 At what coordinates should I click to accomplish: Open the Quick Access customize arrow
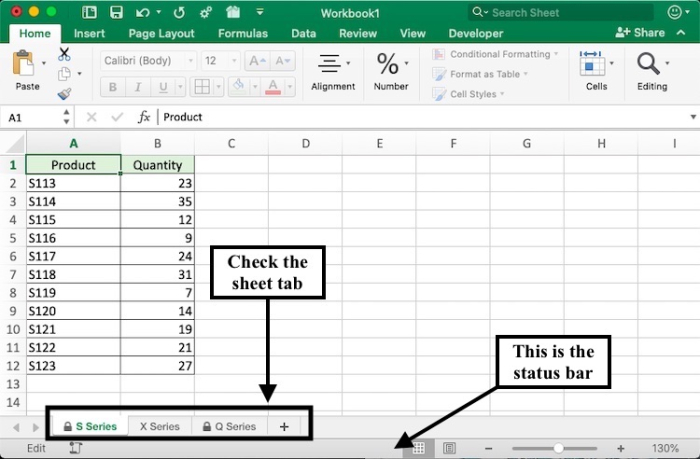(260, 12)
